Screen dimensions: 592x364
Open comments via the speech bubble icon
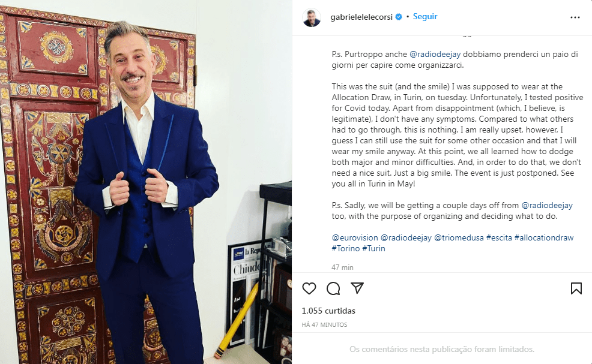point(333,288)
